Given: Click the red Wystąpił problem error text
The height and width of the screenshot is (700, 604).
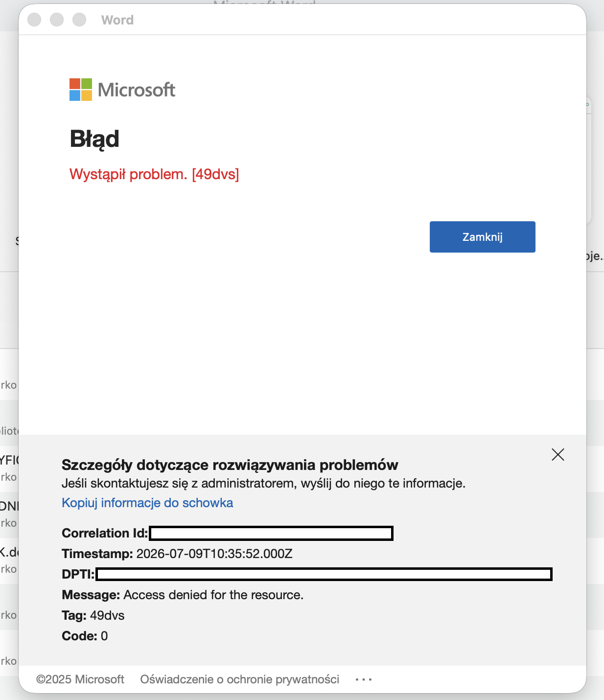Looking at the screenshot, I should pyautogui.click(x=154, y=174).
